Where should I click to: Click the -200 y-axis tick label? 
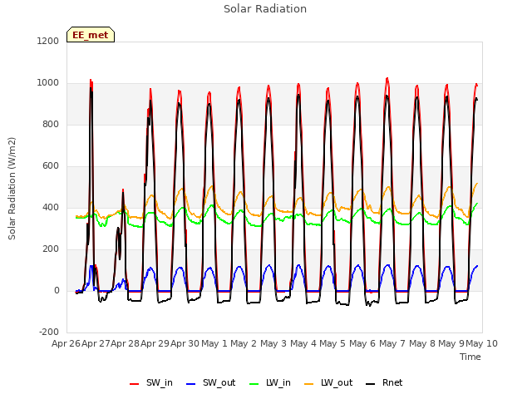[49, 332]
